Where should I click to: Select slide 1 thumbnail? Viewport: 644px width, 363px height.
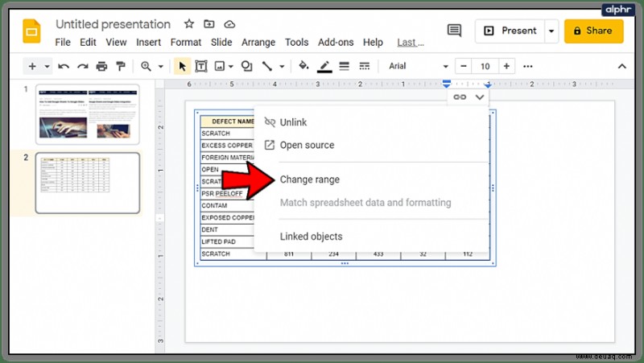(x=88, y=114)
